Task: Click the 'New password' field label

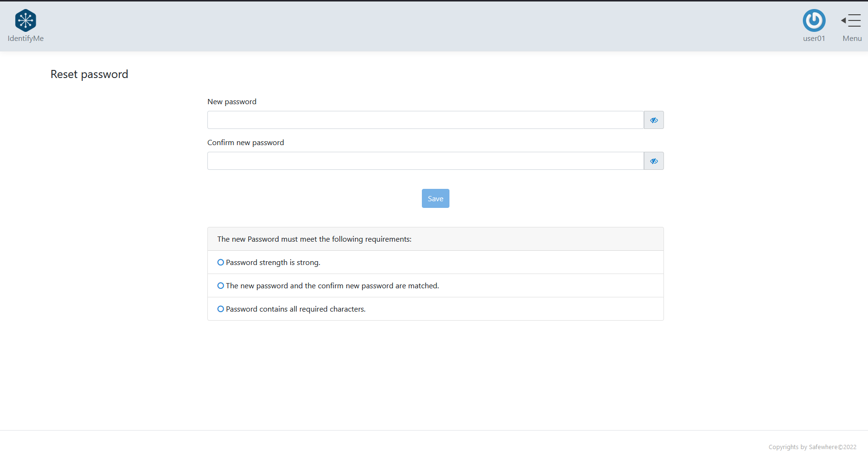Action: coord(232,102)
